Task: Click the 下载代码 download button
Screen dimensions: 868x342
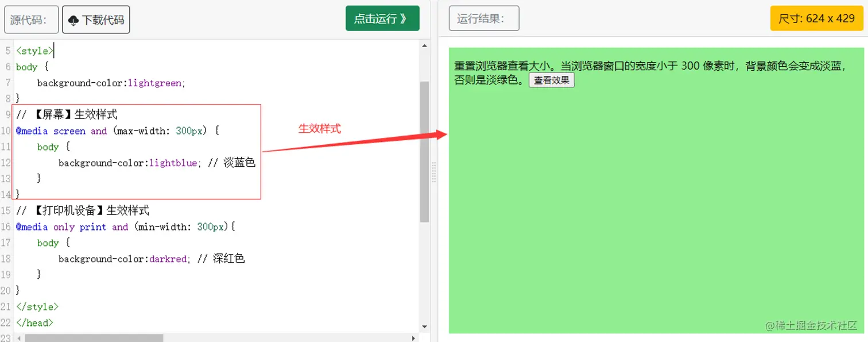Action: pyautogui.click(x=96, y=20)
